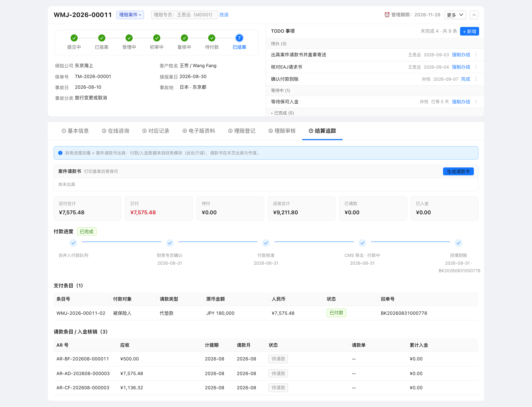This screenshot has width=532, height=407.
Task: Click the 待付 ¥0.00 summary card
Action: (230, 208)
